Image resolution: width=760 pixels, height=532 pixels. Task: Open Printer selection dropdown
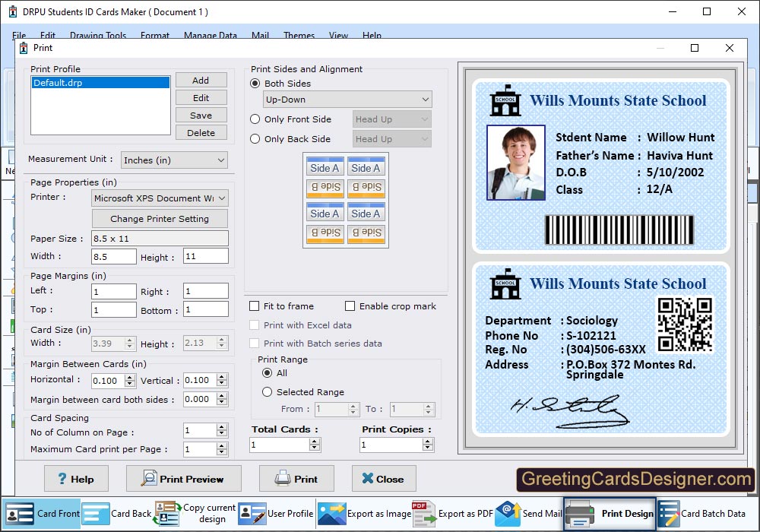(x=160, y=198)
